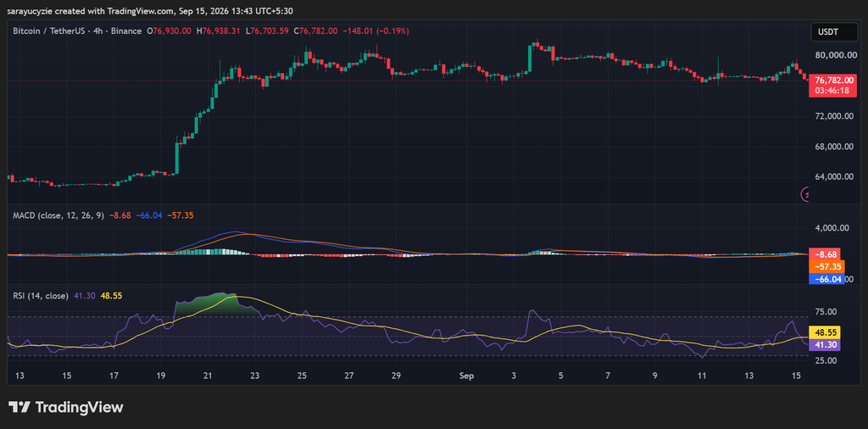This screenshot has height=429, width=868.
Task: Click the 68,000.00 price axis label
Action: click(x=832, y=147)
